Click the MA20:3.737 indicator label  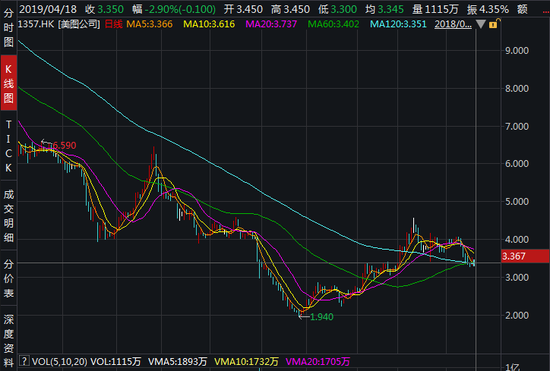pyautogui.click(x=271, y=24)
